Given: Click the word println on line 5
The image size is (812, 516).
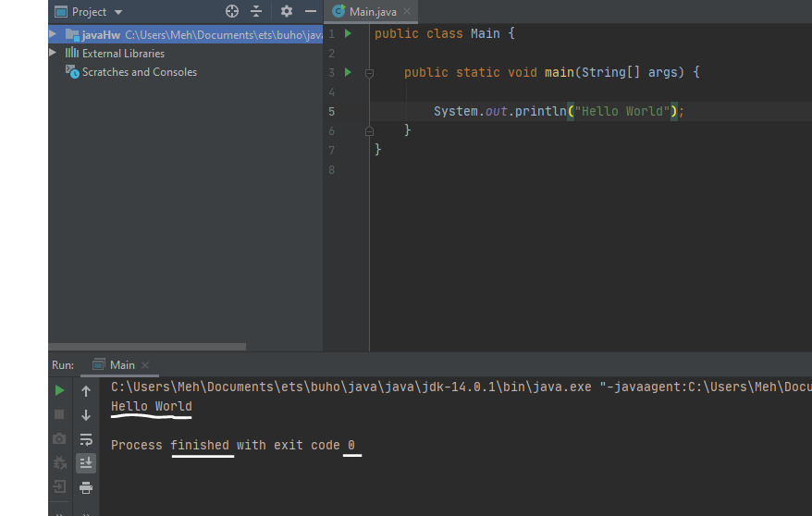Looking at the screenshot, I should [x=541, y=111].
